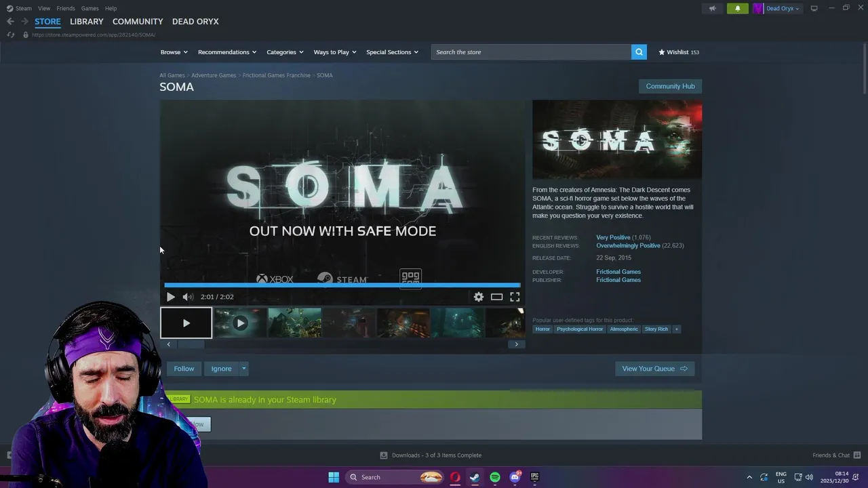Open Friends & Chat

click(836, 455)
